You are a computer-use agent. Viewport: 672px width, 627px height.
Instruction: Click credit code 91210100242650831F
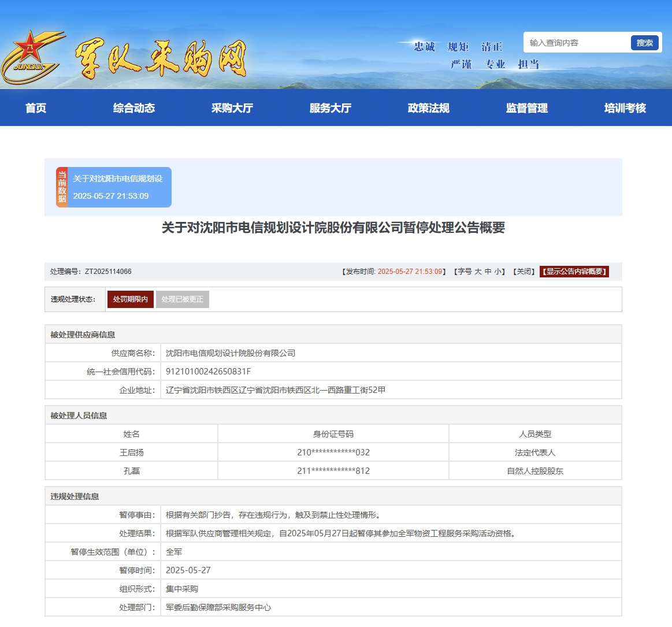(x=208, y=372)
